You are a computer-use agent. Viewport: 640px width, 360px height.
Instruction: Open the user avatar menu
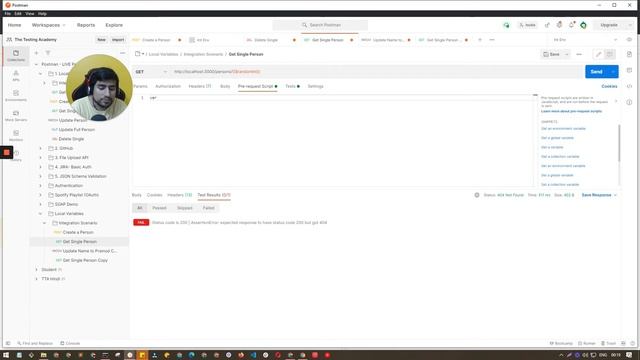tap(583, 25)
